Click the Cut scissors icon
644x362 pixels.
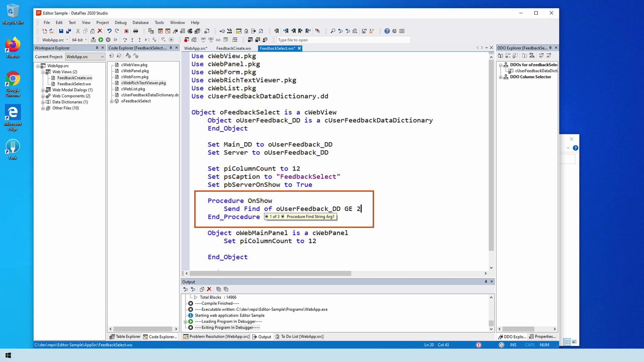(x=78, y=31)
